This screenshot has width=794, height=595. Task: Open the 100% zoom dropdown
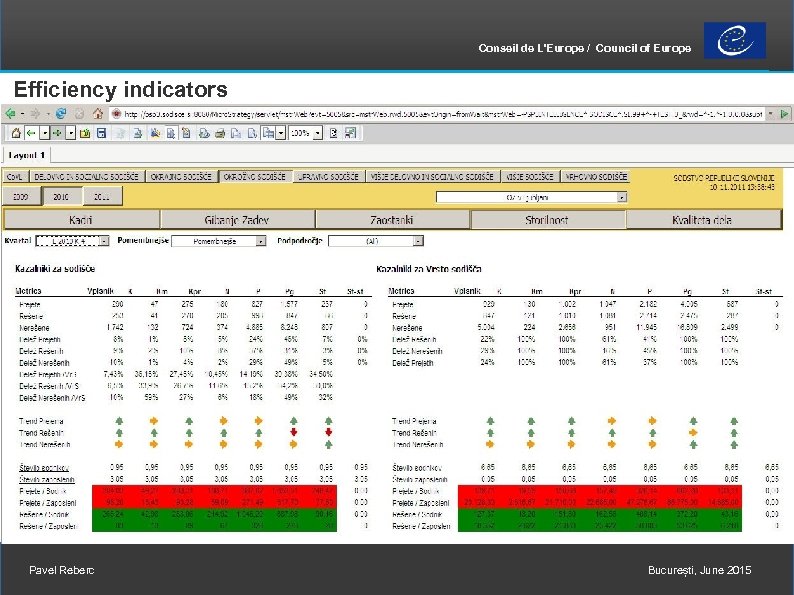tap(317, 134)
